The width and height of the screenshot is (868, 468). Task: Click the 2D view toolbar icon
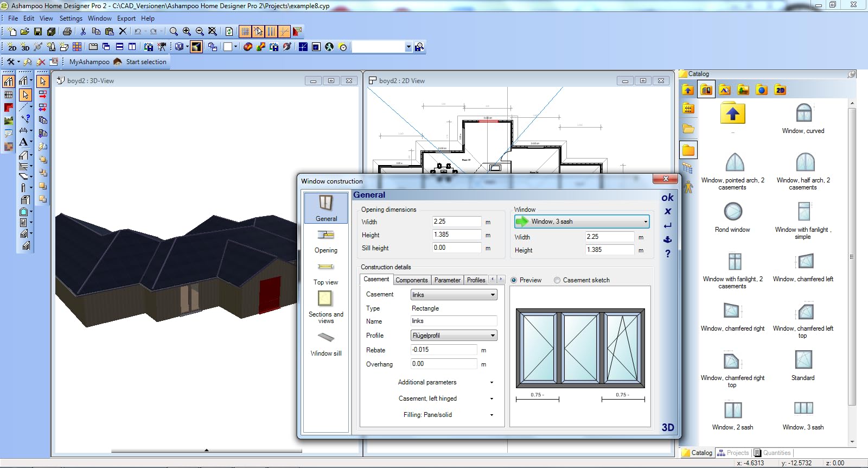click(12, 47)
